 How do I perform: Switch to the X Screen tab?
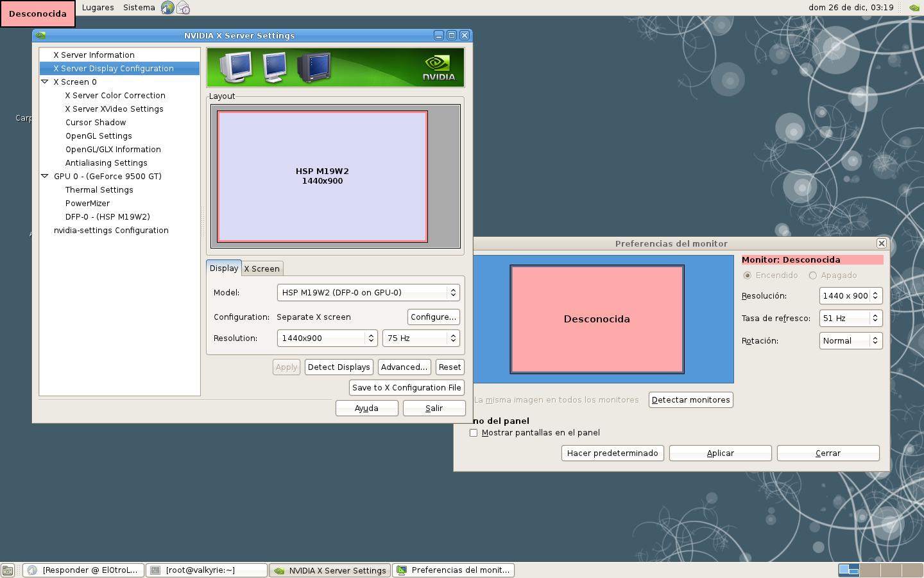[262, 269]
